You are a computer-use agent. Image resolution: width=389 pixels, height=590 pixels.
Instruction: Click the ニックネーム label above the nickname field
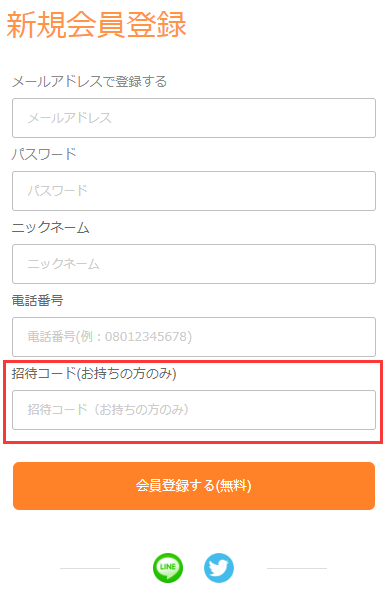coord(50,227)
